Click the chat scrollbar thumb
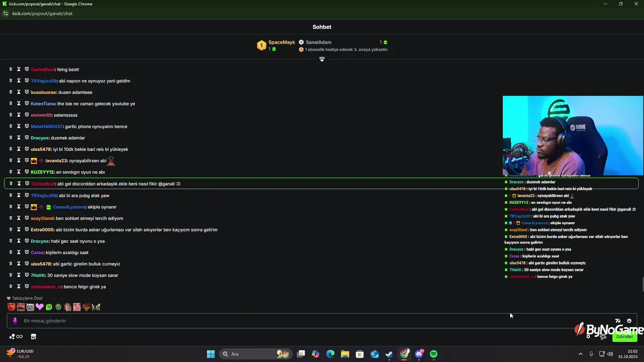644x362 pixels. click(642, 284)
